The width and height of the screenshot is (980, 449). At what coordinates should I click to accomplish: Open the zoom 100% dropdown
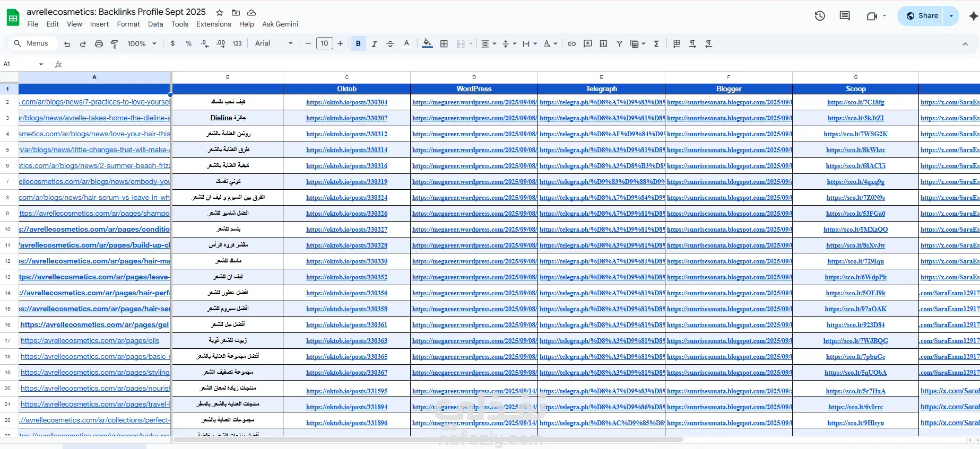point(142,43)
